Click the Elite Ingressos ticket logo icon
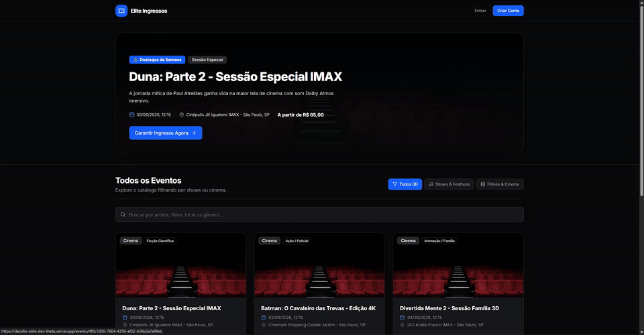 tap(121, 11)
